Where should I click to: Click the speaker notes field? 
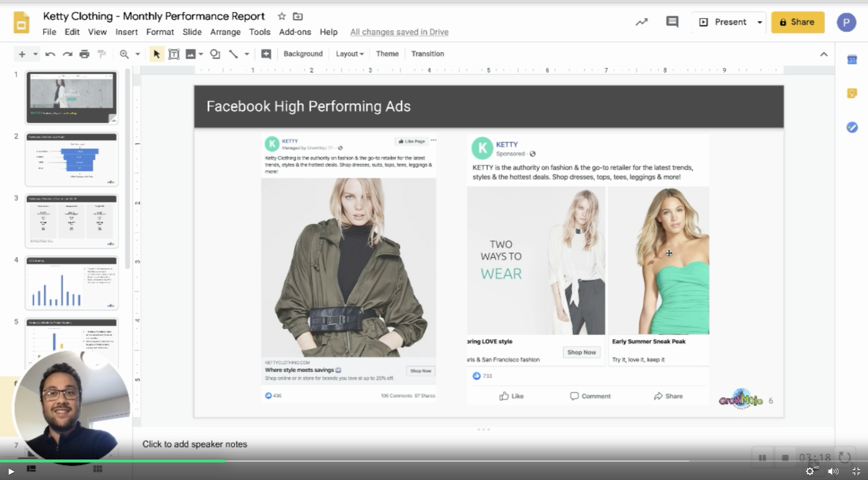tap(483, 444)
